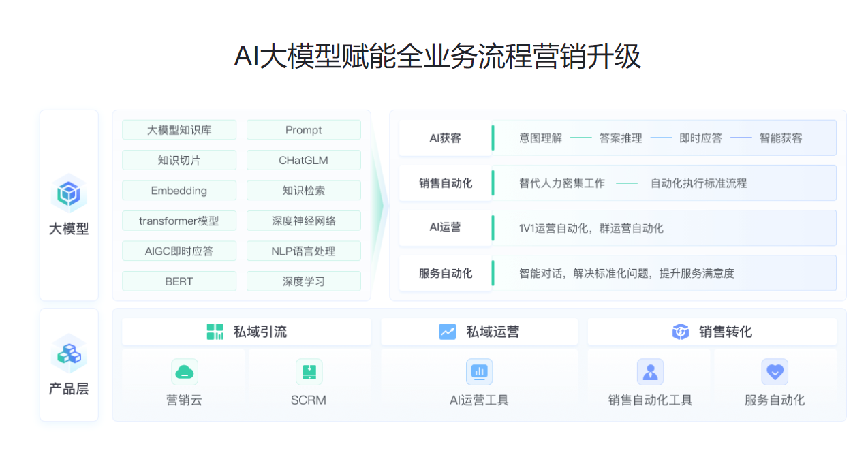
Task: Click the 意图理解 step text
Action: (541, 138)
